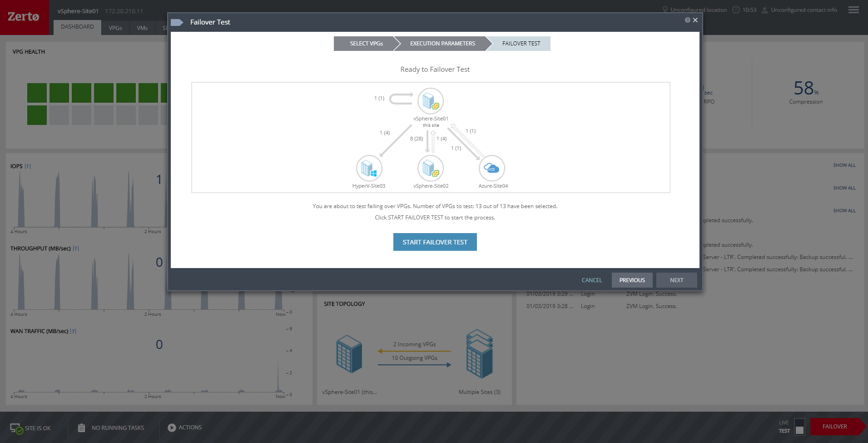Viewport: 868px width, 443px height.
Task: Click the Next button
Action: tap(677, 280)
